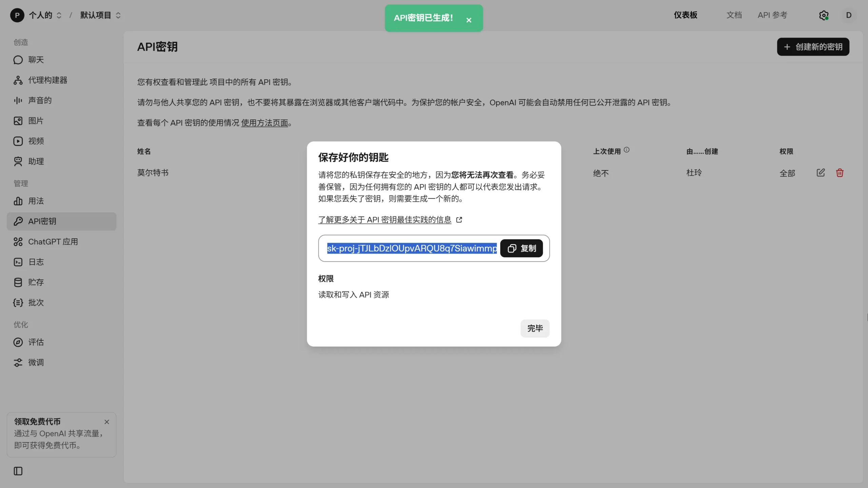
Task: Open API 密钥最佳实践 link
Action: point(384,220)
